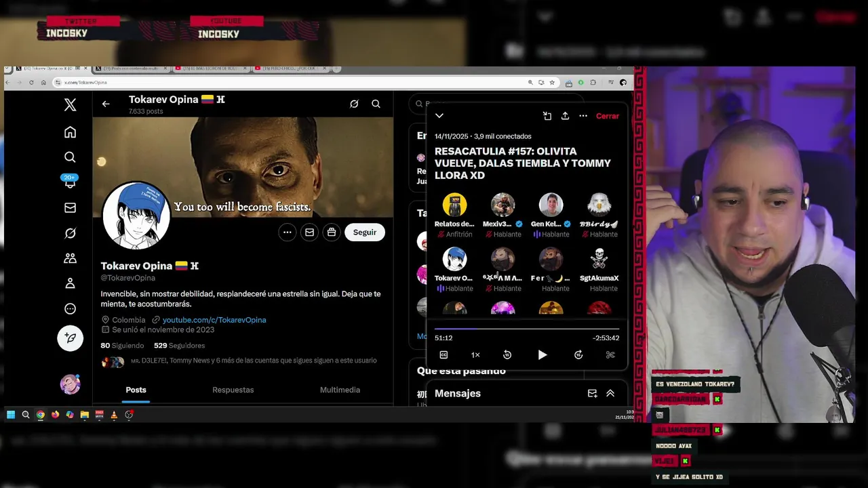
Task: Rewind 15 seconds in Space
Action: point(507,355)
